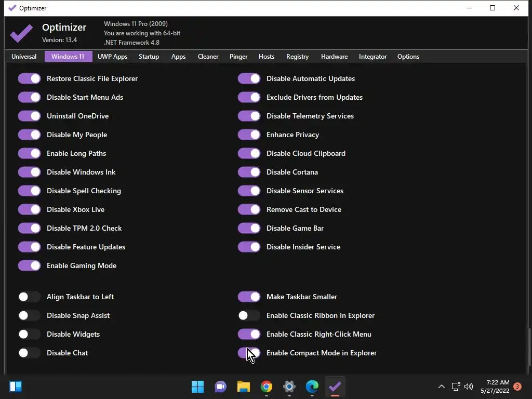The height and width of the screenshot is (399, 532).
Task: Launch Microsoft Edge from taskbar
Action: [x=312, y=387]
